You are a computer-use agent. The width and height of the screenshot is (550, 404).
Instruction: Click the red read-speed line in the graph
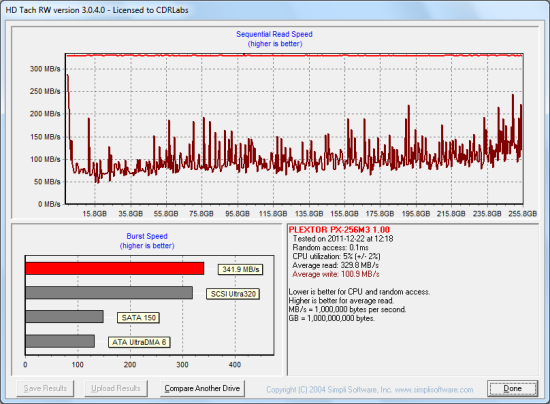[295, 55]
